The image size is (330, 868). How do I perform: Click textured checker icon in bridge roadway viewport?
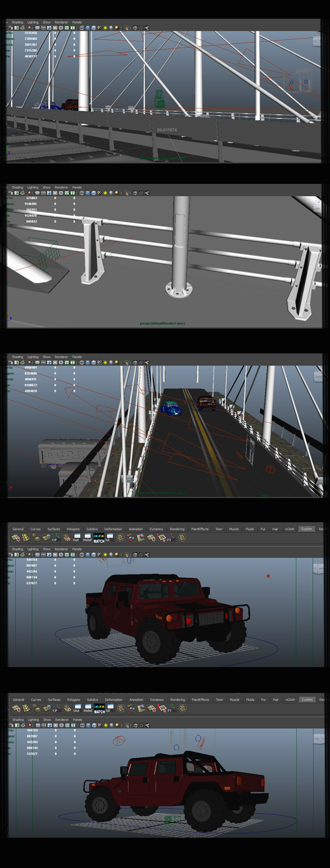pos(99,362)
